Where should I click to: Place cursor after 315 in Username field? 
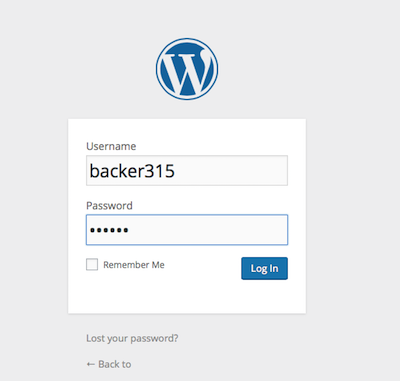pos(176,171)
